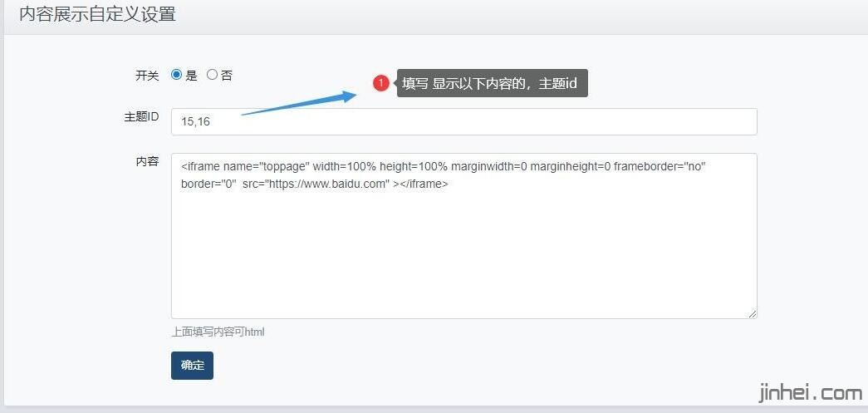
Task: Select the 是 radio button
Action: click(177, 75)
